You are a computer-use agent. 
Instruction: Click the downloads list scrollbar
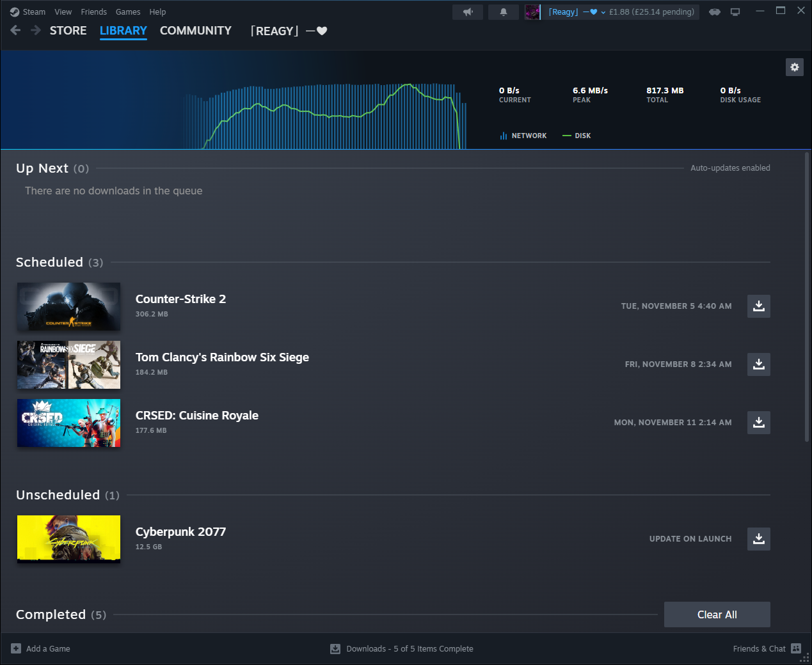coord(807,297)
